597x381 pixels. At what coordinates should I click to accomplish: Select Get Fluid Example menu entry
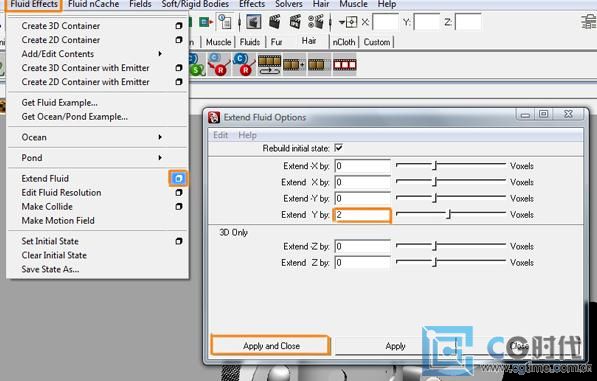(60, 103)
